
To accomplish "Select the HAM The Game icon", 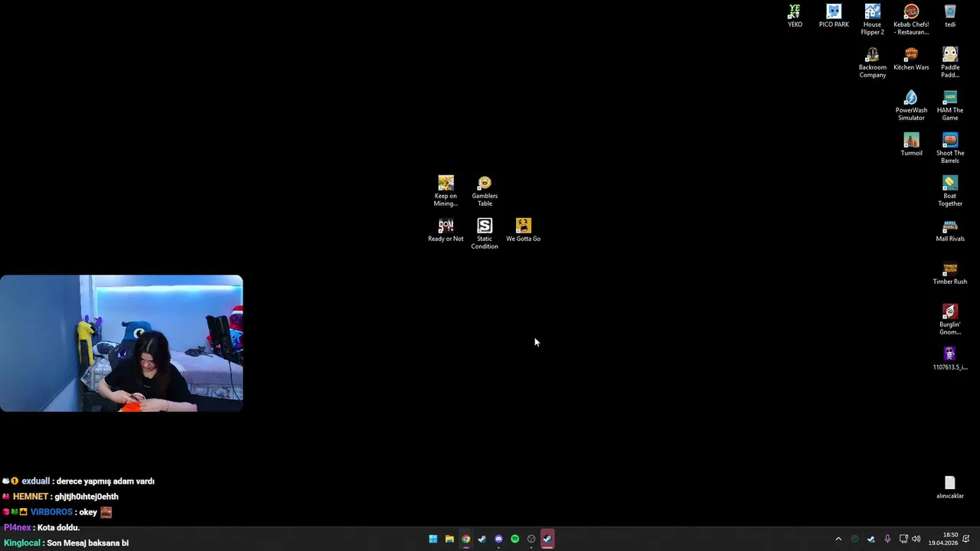I will pyautogui.click(x=950, y=106).
